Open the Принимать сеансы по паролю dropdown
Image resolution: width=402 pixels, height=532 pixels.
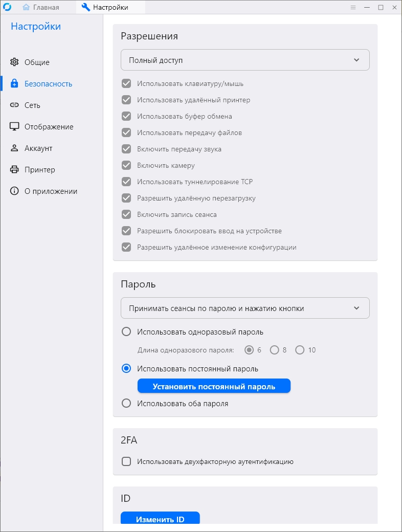click(x=245, y=308)
